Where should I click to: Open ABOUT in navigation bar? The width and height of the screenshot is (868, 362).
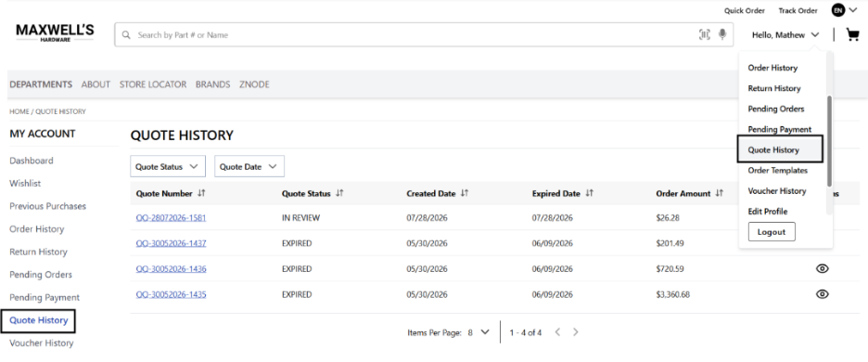(96, 84)
